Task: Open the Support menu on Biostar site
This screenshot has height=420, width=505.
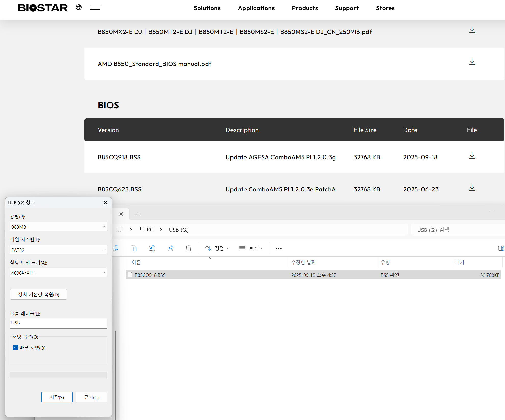Action: (x=347, y=8)
